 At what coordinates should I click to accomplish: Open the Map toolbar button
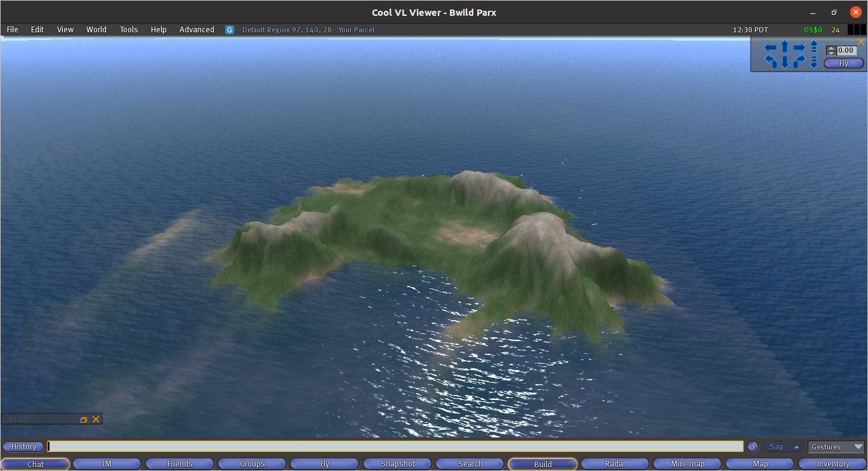tap(760, 464)
